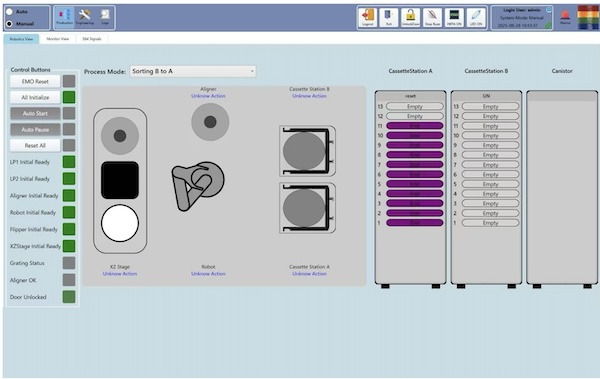The width and height of the screenshot is (600, 379).
Task: Switch to the Monitor View tab
Action: [x=58, y=39]
